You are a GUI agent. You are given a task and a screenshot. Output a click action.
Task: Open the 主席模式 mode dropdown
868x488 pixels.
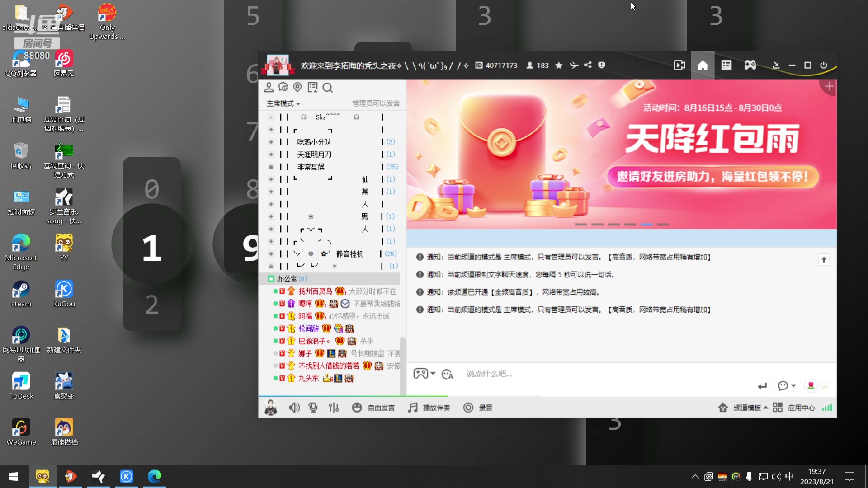point(283,103)
